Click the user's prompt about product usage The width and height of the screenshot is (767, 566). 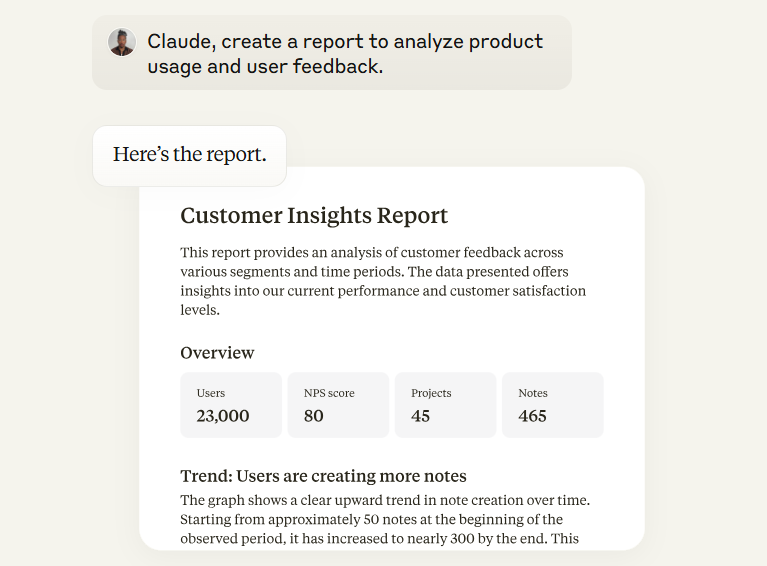tap(345, 54)
